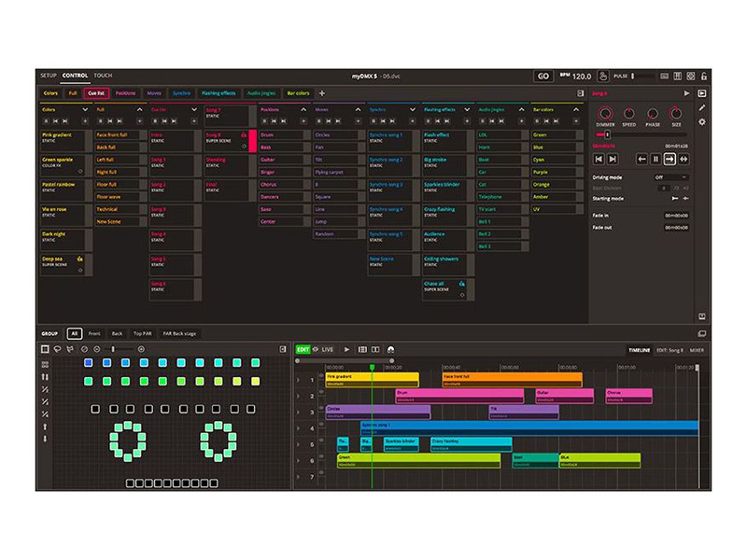
Task: Collapse the Colors cue column with its chevron
Action: coord(85,110)
